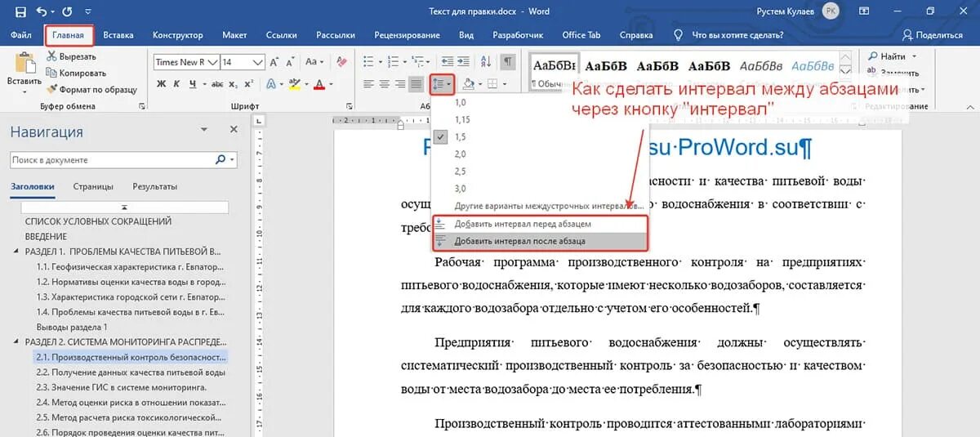Open the font name Times New Roman dropdown
The image size is (980, 437).
tap(213, 62)
